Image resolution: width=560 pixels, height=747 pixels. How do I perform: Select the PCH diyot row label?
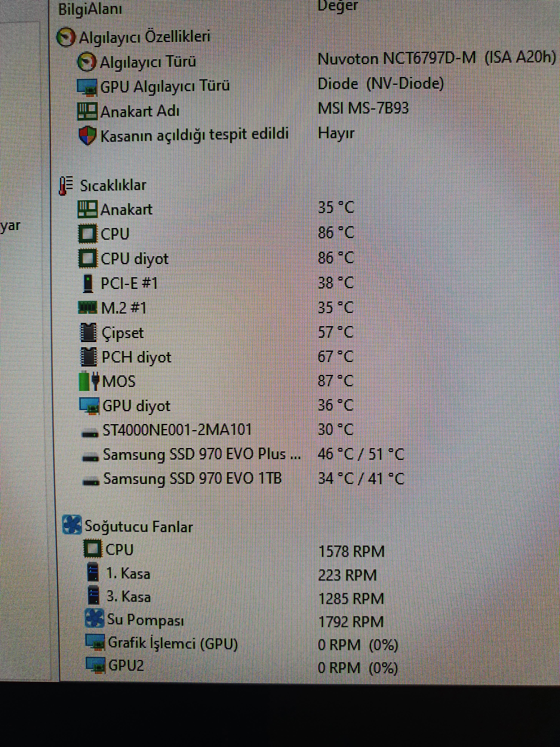coord(136,357)
